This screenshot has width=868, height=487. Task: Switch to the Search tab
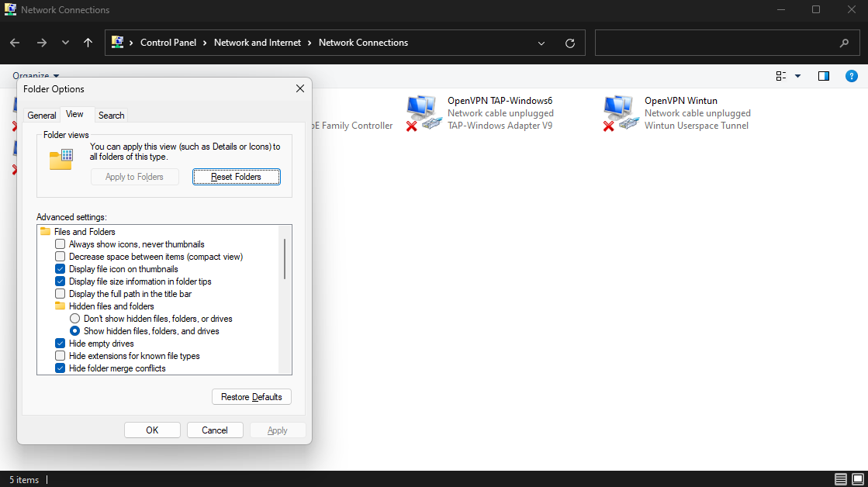(111, 115)
